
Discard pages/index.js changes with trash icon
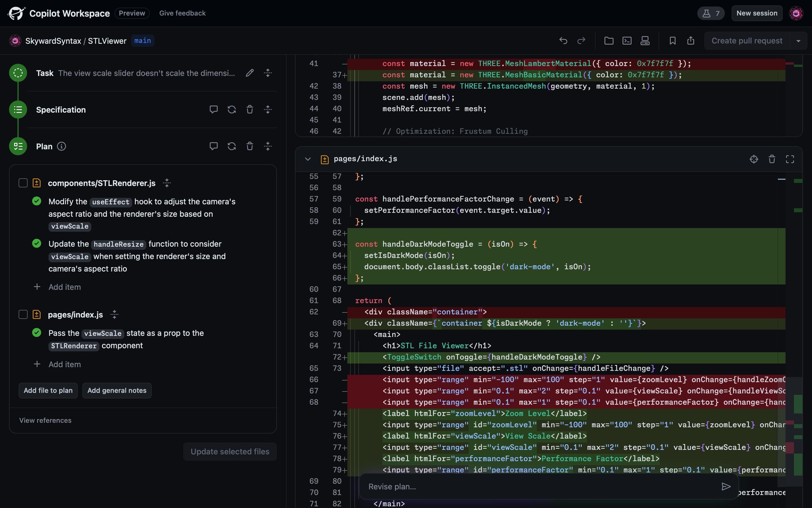772,159
